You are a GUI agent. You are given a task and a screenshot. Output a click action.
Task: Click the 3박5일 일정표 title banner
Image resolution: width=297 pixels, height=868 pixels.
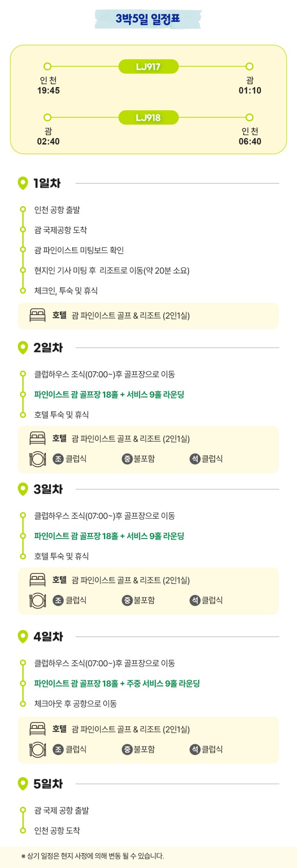(148, 19)
